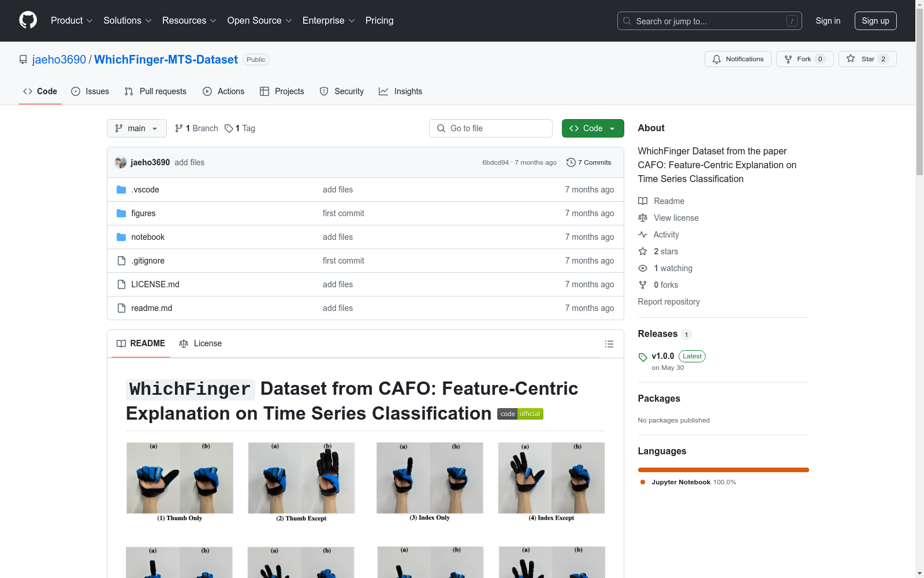
Task: Open the WhichFinger-MTS-Dataset repository link
Action: point(166,60)
